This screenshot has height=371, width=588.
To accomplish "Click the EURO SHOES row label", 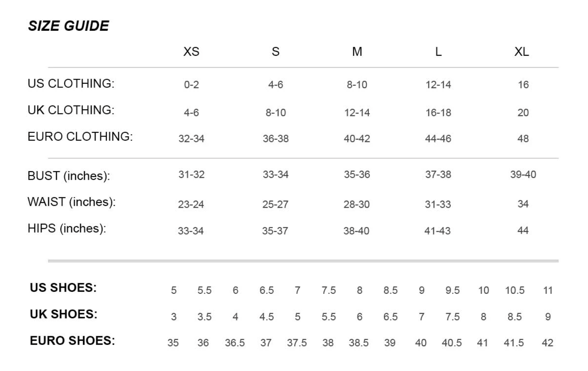I will (73, 341).
